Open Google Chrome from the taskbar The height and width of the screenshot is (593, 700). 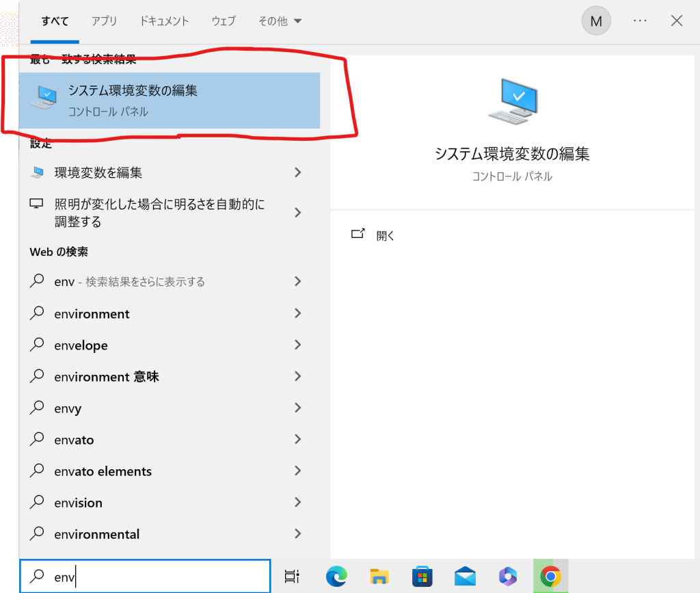click(x=550, y=577)
